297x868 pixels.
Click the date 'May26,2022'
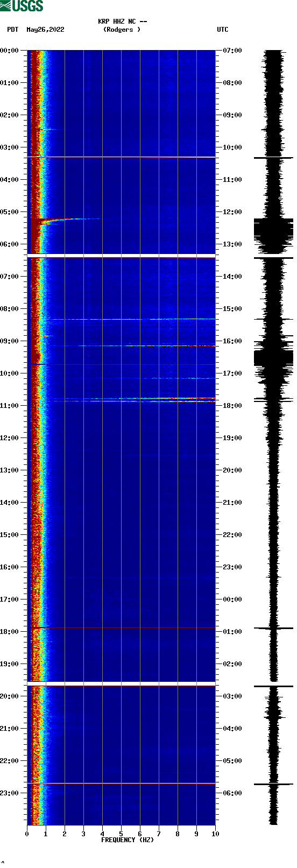pos(45,30)
